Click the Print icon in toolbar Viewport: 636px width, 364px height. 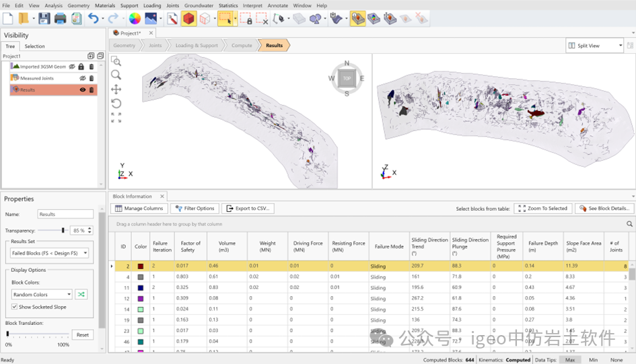coord(60,19)
